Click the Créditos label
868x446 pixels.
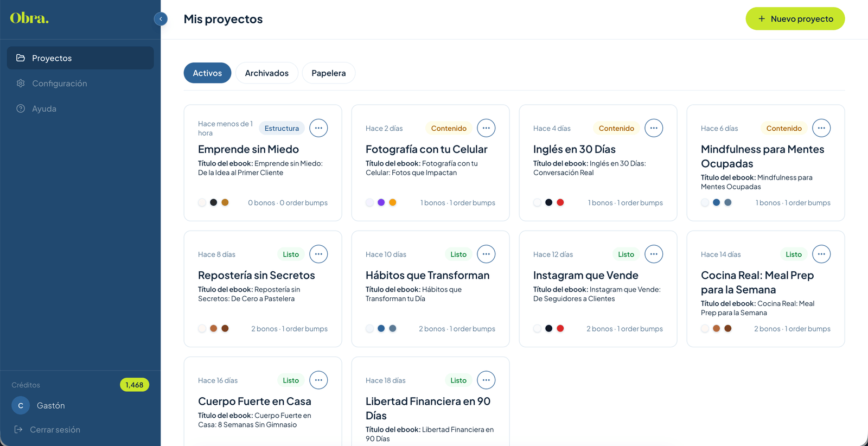coord(26,385)
